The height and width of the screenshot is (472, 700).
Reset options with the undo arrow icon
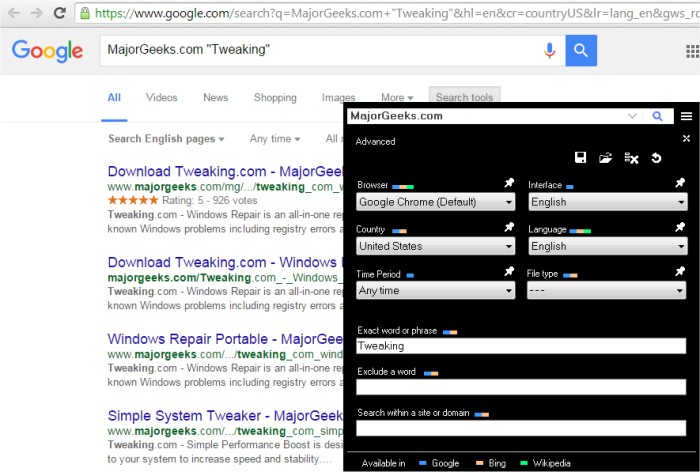tap(656, 158)
